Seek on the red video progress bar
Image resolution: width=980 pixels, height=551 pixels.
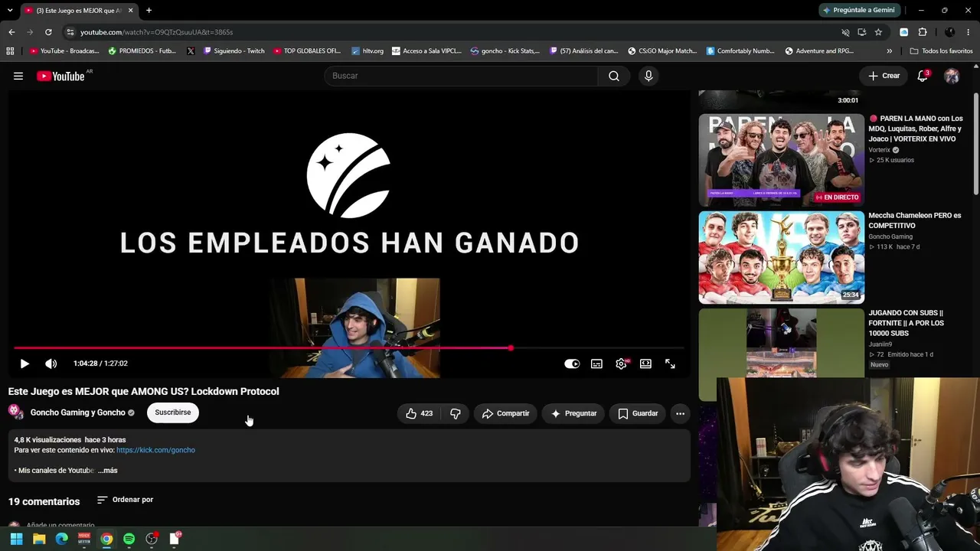coord(349,348)
